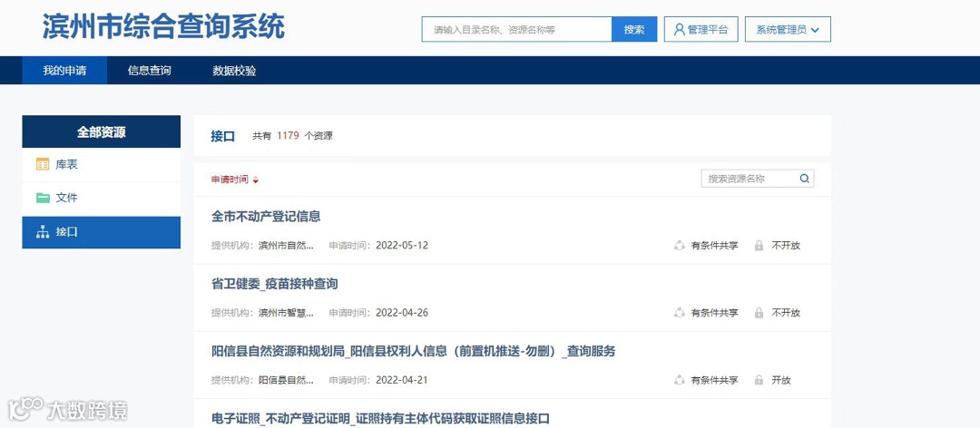The height and width of the screenshot is (428, 980).
Task: Switch to 我的申请 tab
Action: (x=64, y=71)
